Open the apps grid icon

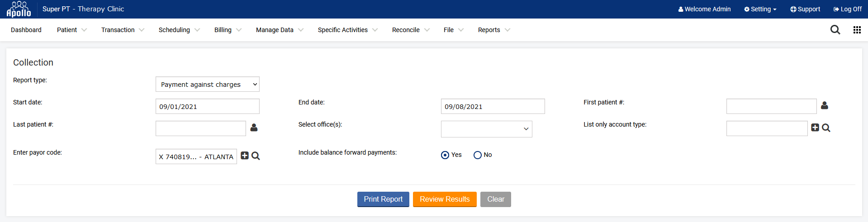[x=857, y=30]
